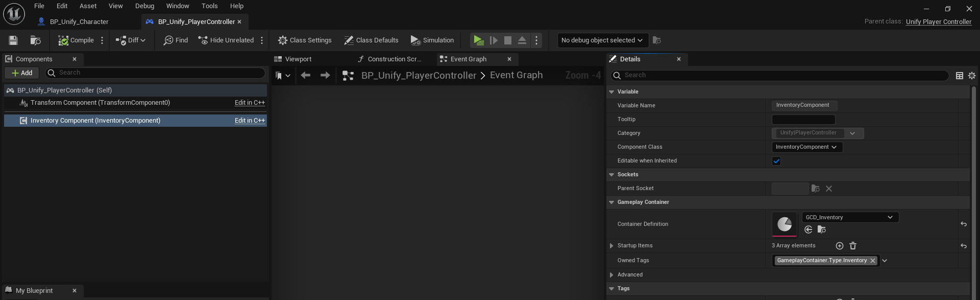Collapse the Variable section
The width and height of the screenshot is (980, 300).
tap(611, 92)
